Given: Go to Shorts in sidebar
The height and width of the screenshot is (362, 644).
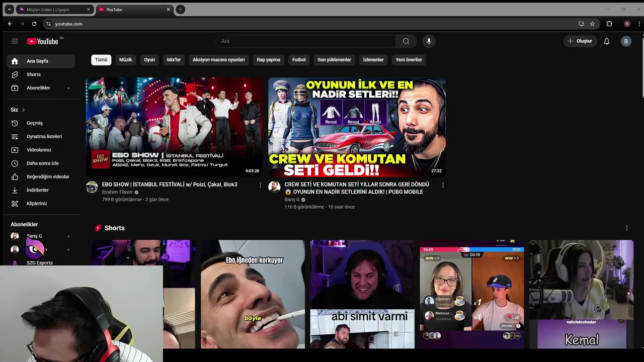Looking at the screenshot, I should pyautogui.click(x=41, y=74).
